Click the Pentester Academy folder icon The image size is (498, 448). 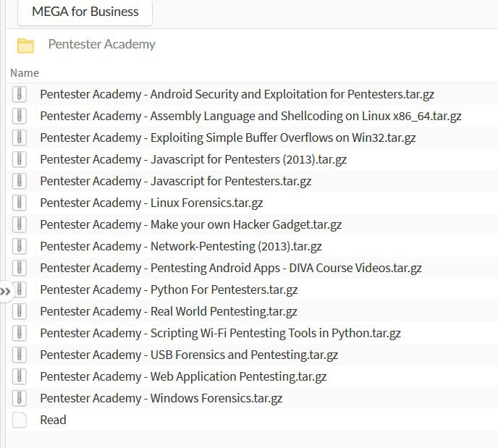25,45
